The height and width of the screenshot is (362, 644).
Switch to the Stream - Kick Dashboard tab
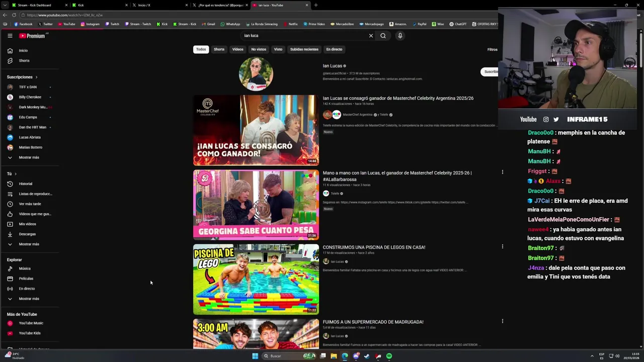(x=35, y=5)
